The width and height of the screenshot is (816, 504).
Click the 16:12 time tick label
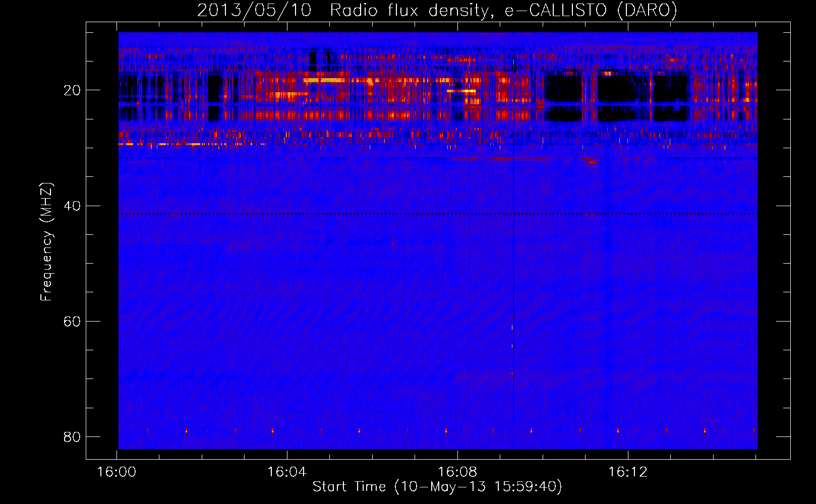628,472
